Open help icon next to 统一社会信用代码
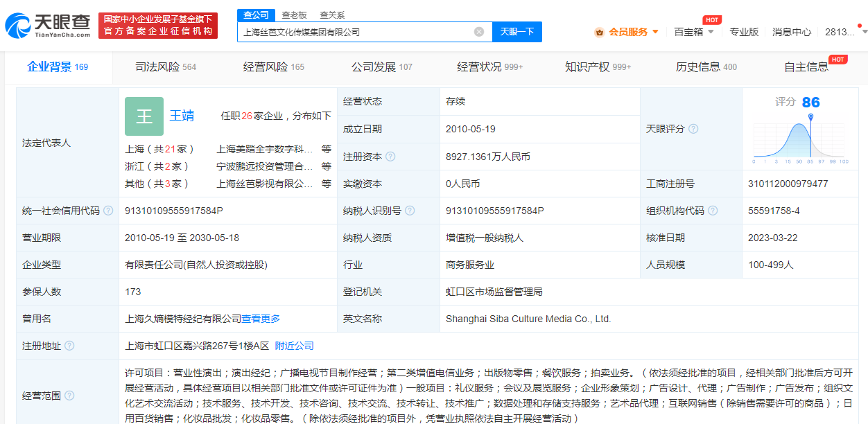868x424 pixels. 108,211
